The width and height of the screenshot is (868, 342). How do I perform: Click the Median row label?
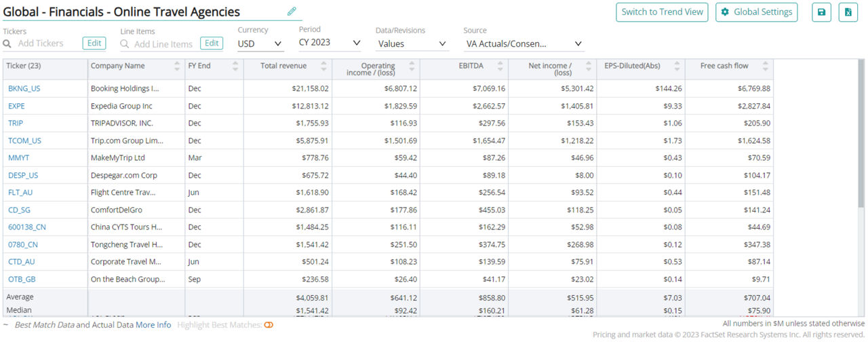[19, 311]
